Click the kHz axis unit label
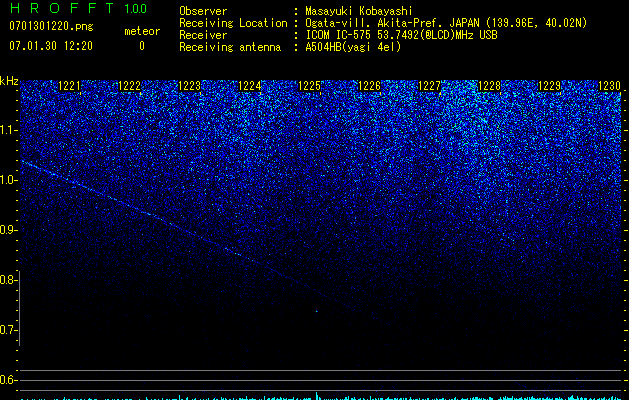This screenshot has width=629, height=400. pyautogui.click(x=9, y=81)
